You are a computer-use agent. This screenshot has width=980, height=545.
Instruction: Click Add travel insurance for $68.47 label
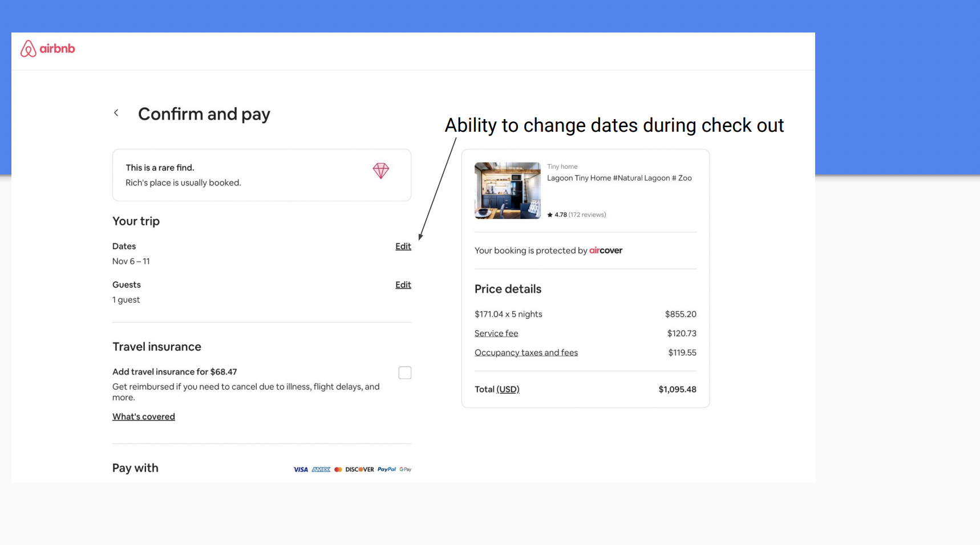pos(175,372)
